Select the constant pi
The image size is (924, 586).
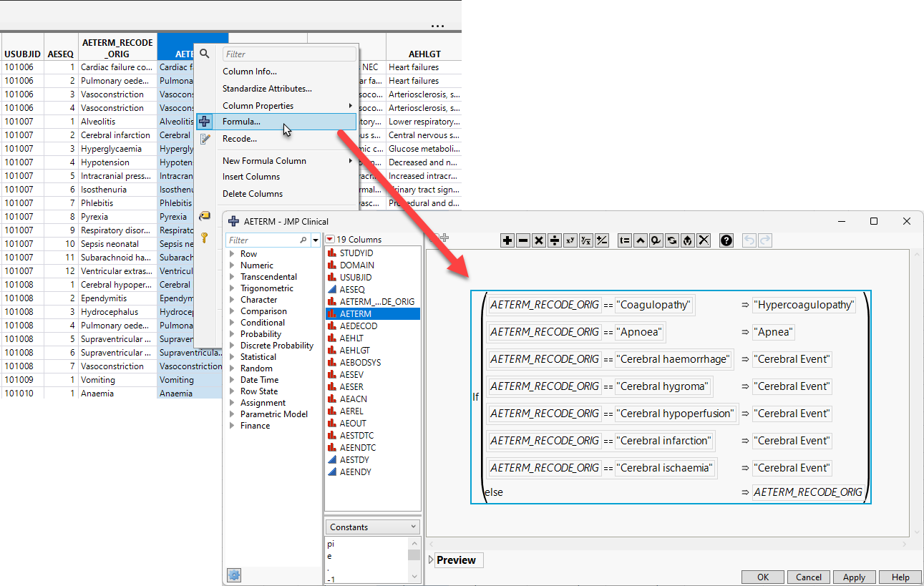[331, 544]
